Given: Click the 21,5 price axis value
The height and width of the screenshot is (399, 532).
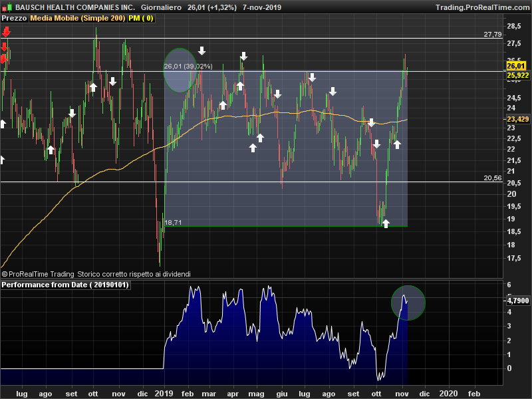Looking at the screenshot, I should [x=514, y=160].
